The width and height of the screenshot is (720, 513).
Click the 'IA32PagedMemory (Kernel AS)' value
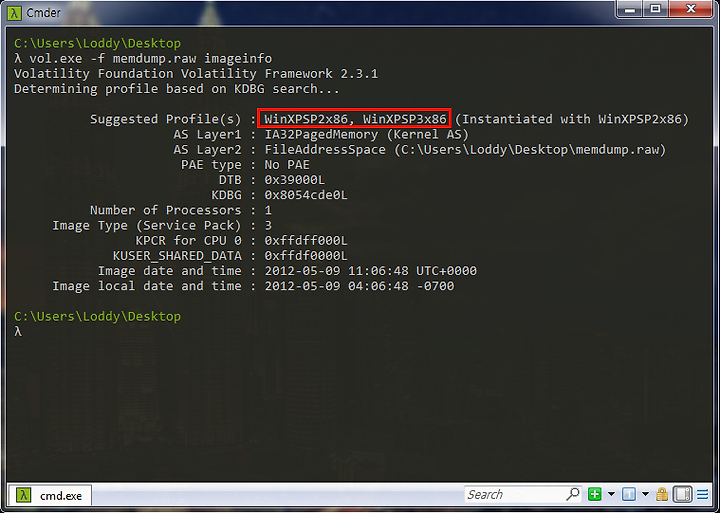pos(366,135)
